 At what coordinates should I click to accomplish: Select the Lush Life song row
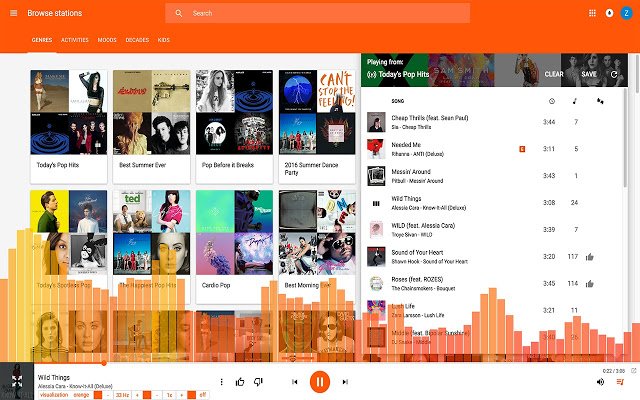click(x=492, y=311)
